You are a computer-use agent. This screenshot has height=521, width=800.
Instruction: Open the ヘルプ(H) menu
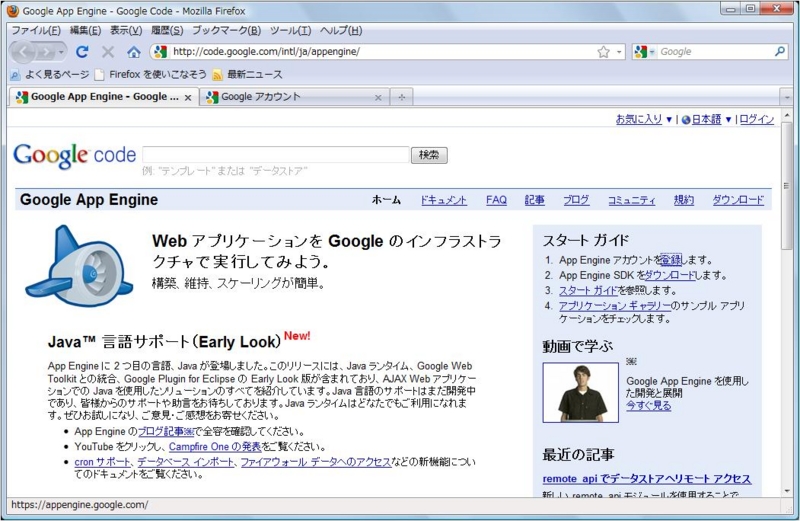341,31
